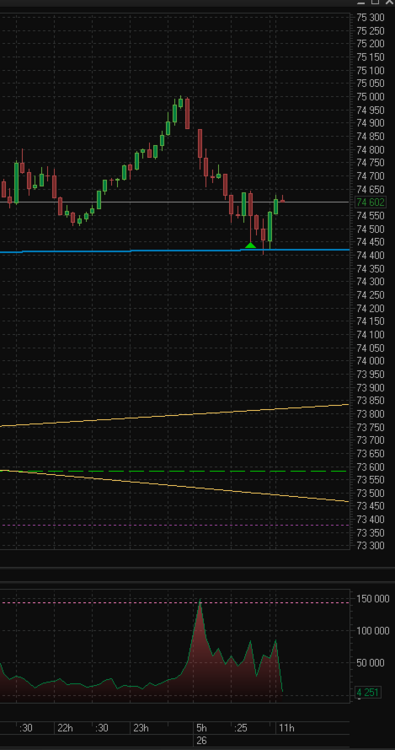
Task: Click the 74 400 price axis label
Action: (x=371, y=255)
